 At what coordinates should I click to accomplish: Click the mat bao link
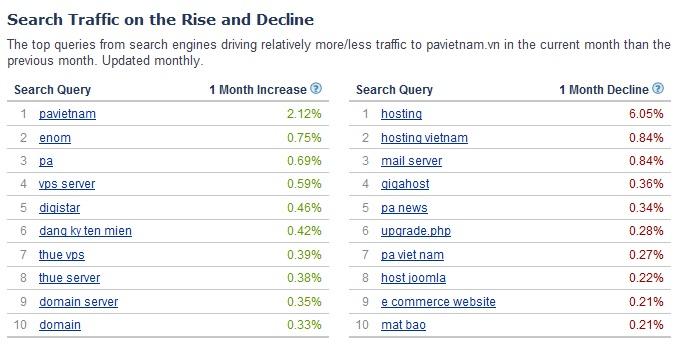(x=403, y=325)
